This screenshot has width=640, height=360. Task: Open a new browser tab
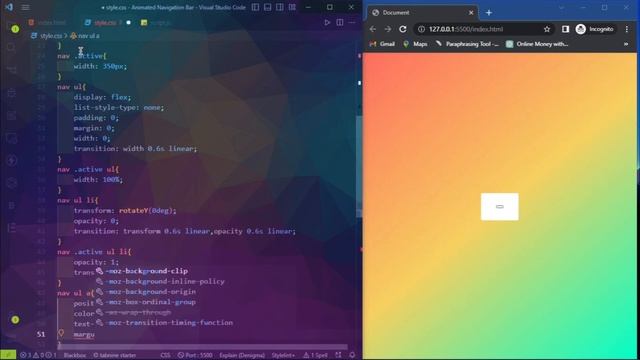[x=489, y=13]
